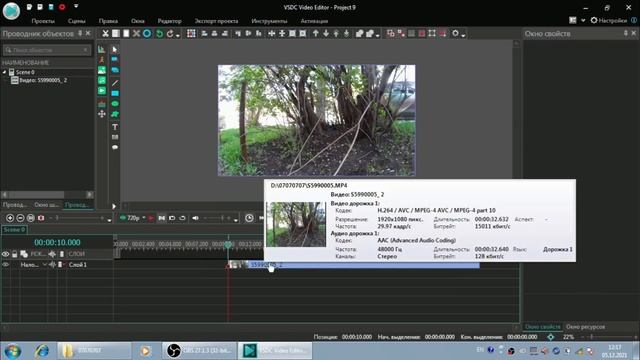This screenshot has width=640, height=360.
Task: Toggle the lock icon in the layer header
Action: pyautogui.click(x=15, y=254)
